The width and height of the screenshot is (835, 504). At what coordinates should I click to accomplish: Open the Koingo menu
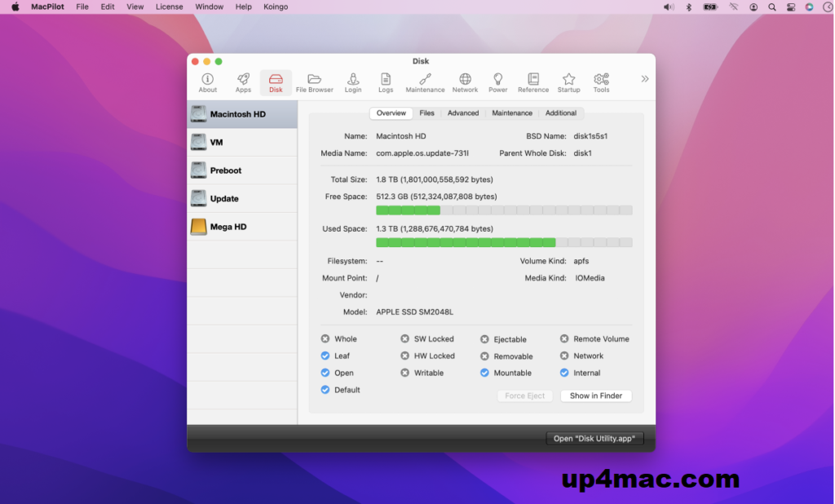click(x=276, y=7)
